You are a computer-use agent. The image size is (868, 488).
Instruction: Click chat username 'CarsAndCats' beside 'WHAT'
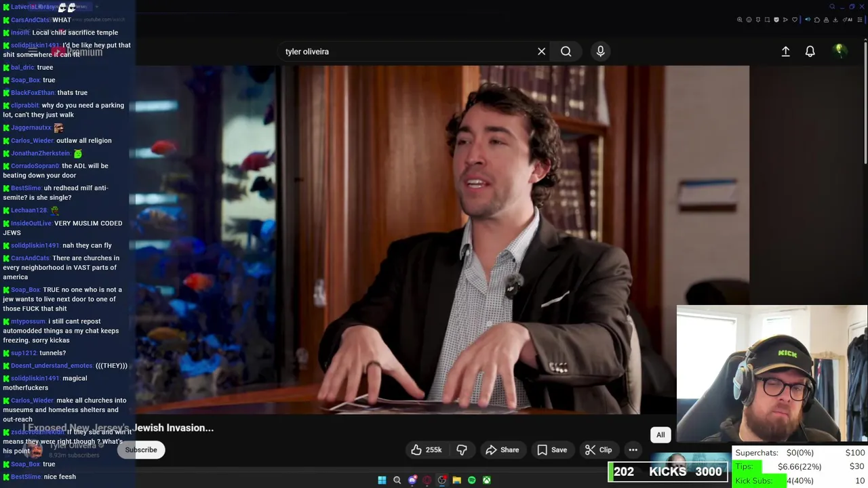click(x=30, y=20)
